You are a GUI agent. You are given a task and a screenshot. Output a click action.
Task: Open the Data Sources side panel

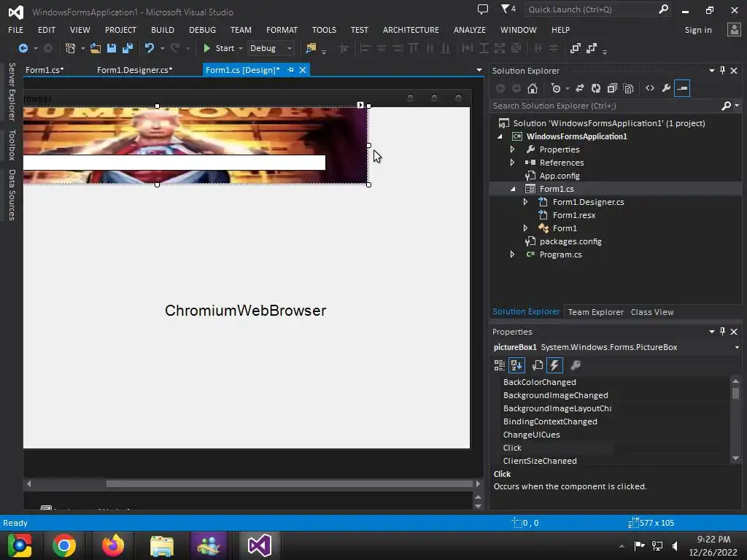[12, 195]
